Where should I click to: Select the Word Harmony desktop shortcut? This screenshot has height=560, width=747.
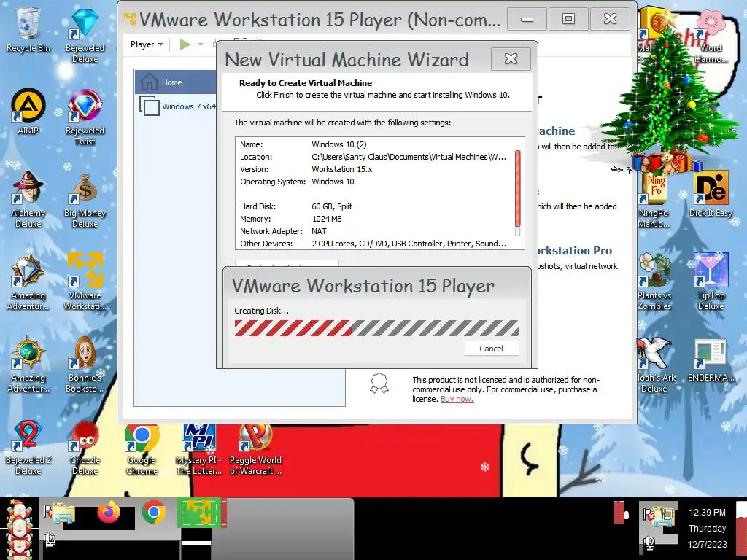click(711, 37)
